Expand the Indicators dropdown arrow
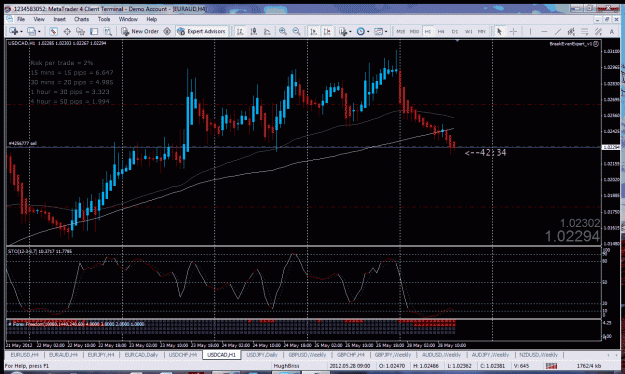Screen dimensions: 625x374 pos(350,31)
